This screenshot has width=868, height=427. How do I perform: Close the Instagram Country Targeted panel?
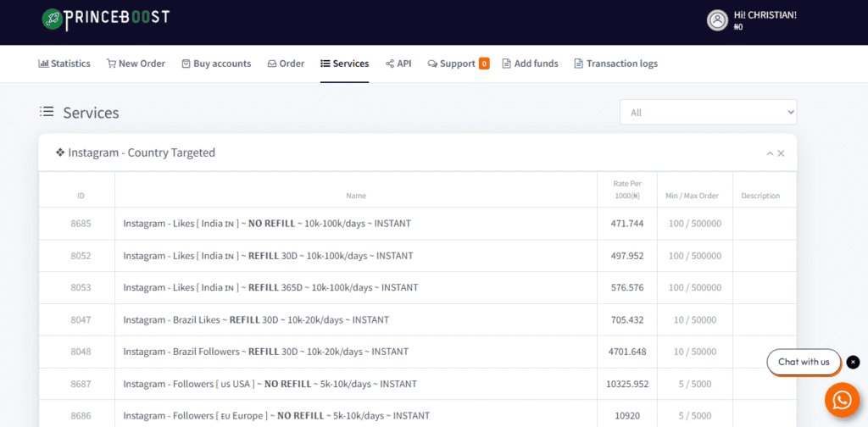(x=781, y=153)
